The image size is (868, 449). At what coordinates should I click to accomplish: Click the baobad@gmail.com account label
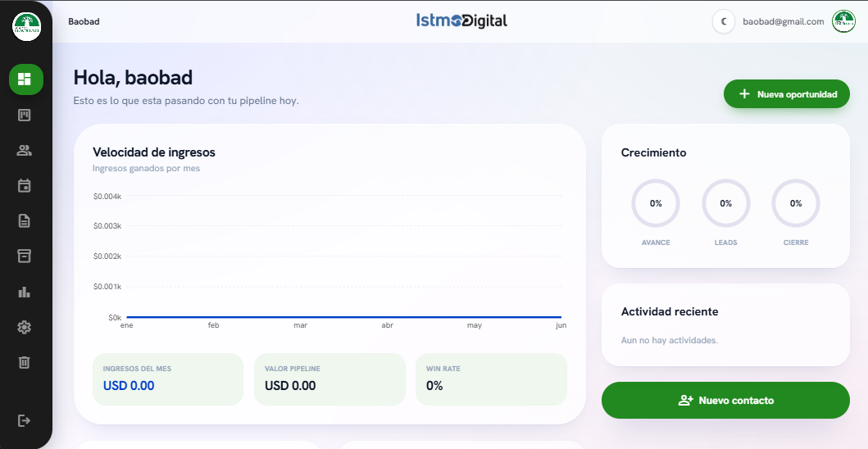point(784,21)
